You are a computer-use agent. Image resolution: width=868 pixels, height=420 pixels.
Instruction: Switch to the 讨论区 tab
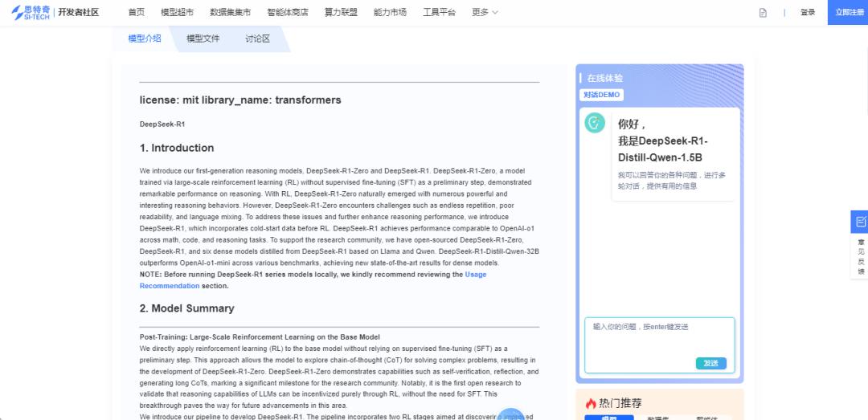[257, 39]
